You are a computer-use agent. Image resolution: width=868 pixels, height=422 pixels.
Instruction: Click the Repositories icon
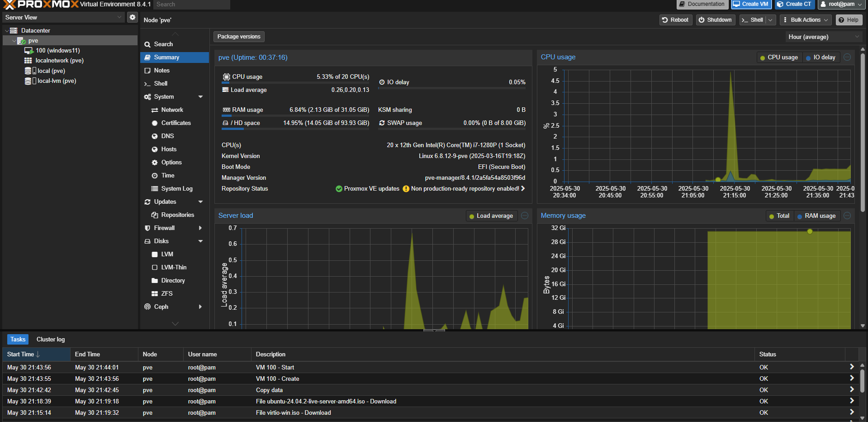point(155,215)
